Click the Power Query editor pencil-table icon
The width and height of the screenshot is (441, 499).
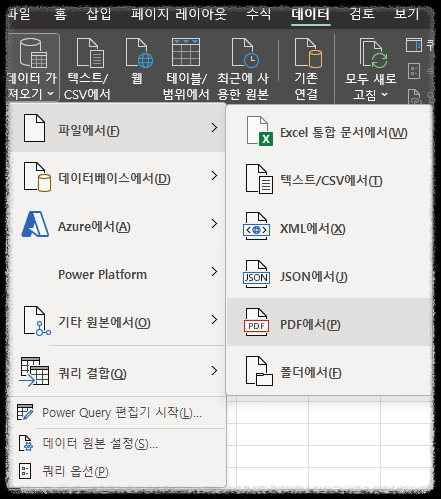(x=25, y=412)
